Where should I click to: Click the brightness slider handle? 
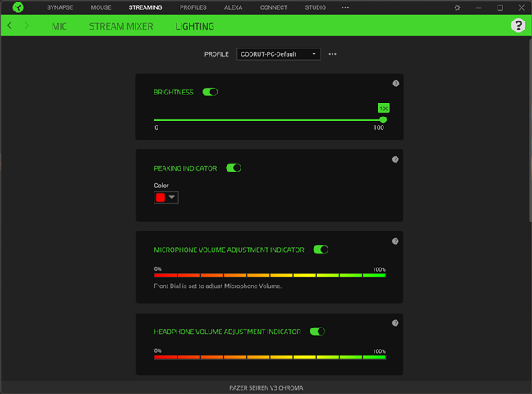(383, 120)
